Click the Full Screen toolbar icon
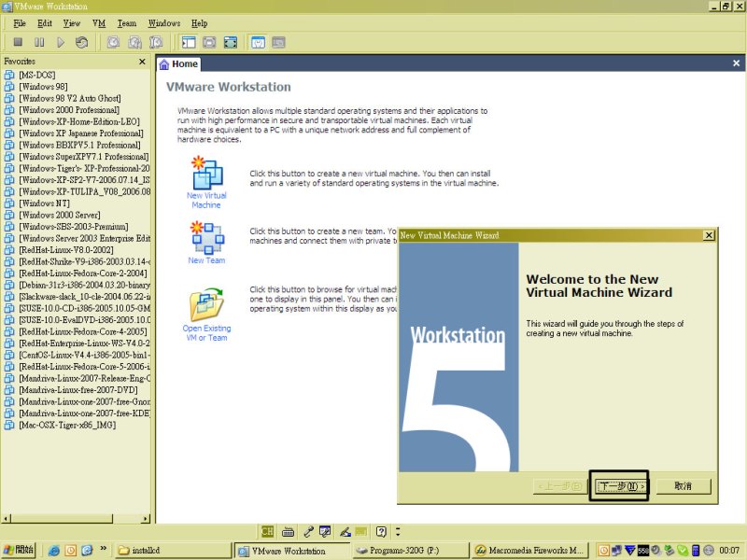Screen dimensions: 747x560 coord(209,42)
